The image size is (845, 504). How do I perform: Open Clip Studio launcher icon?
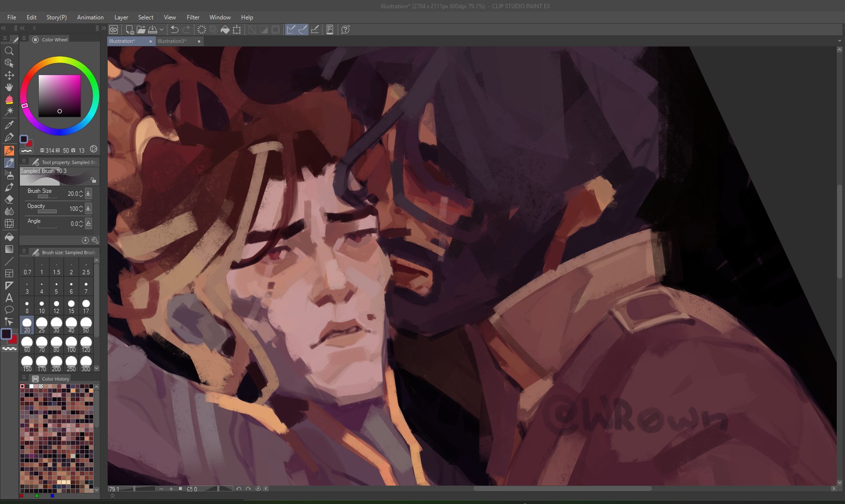click(114, 30)
